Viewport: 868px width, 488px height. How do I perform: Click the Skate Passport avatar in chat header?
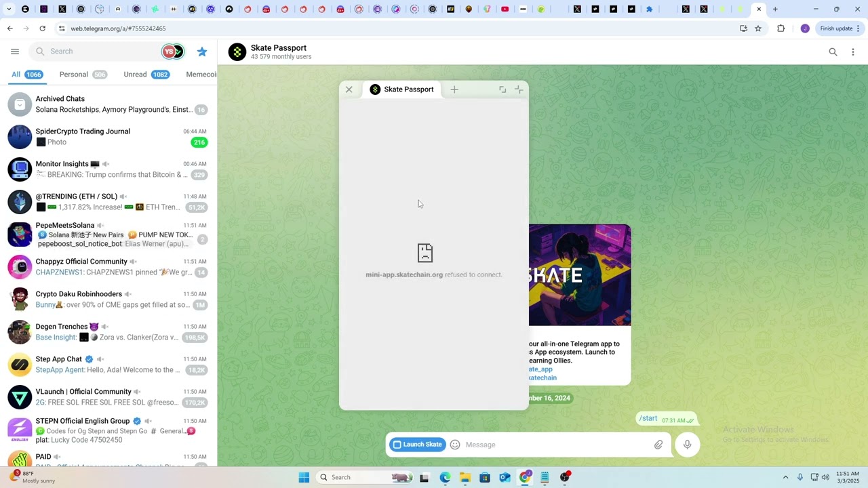pos(237,52)
